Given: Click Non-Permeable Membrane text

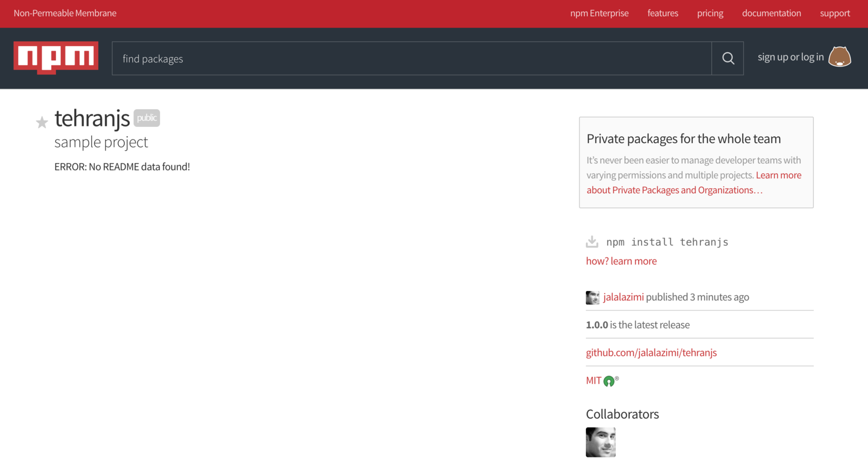Looking at the screenshot, I should 65,13.
